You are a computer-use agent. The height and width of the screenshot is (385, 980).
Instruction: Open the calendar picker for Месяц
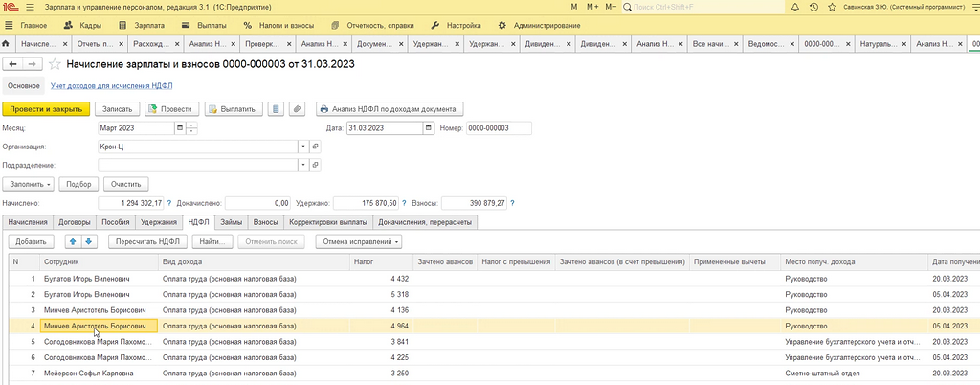[x=181, y=128]
